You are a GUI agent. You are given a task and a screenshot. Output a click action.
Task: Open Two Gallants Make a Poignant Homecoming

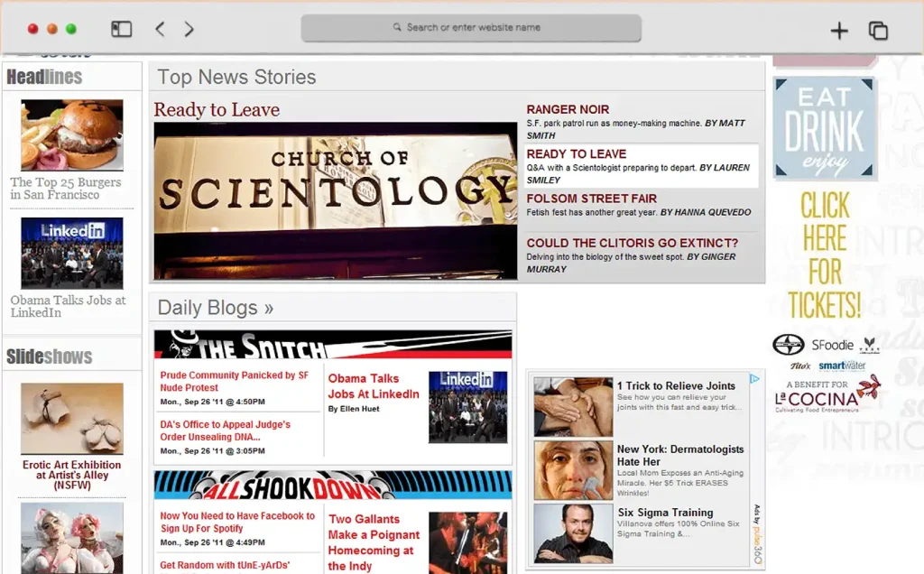click(x=374, y=542)
